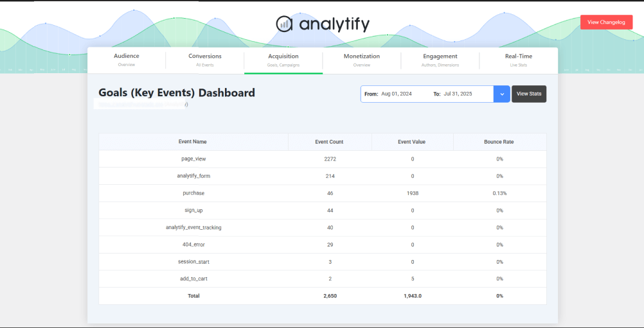Click the Bounce Rate column header
Viewport: 644px width, 328px height.
click(x=499, y=142)
